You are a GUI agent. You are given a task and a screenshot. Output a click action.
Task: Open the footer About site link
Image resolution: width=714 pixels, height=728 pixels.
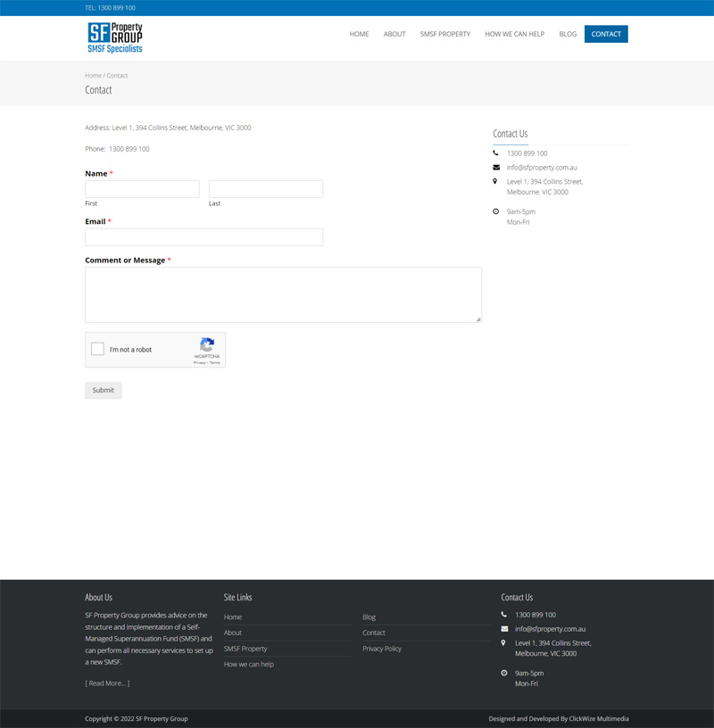point(233,633)
